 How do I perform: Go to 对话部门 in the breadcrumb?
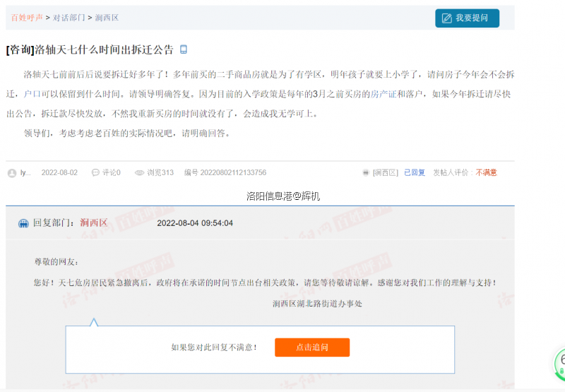[x=69, y=18]
